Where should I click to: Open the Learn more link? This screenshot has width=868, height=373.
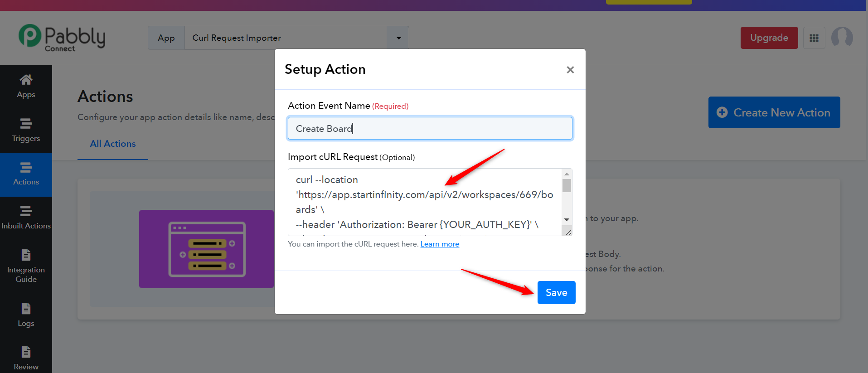[x=440, y=244]
